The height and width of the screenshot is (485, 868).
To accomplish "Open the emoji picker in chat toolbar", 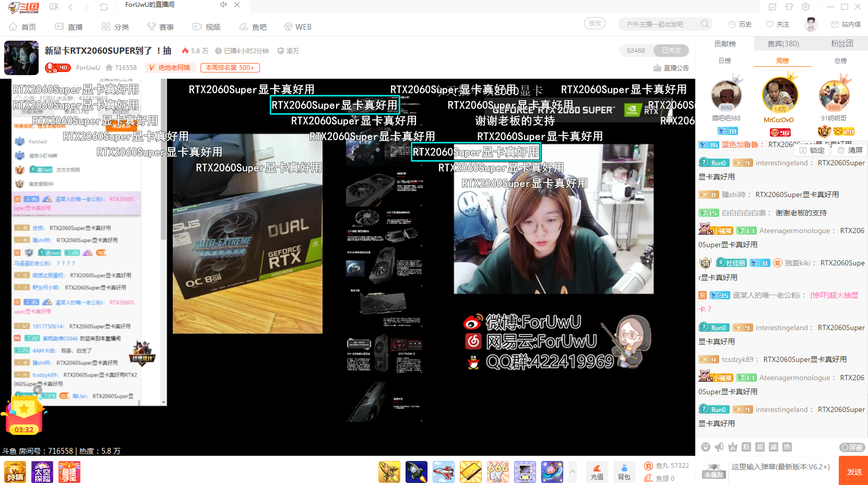I will pos(706,447).
